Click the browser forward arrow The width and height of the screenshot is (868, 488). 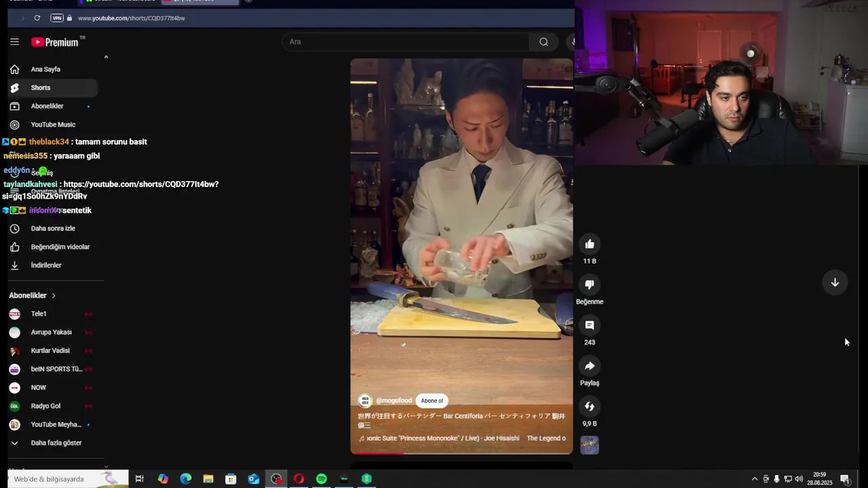[x=22, y=18]
